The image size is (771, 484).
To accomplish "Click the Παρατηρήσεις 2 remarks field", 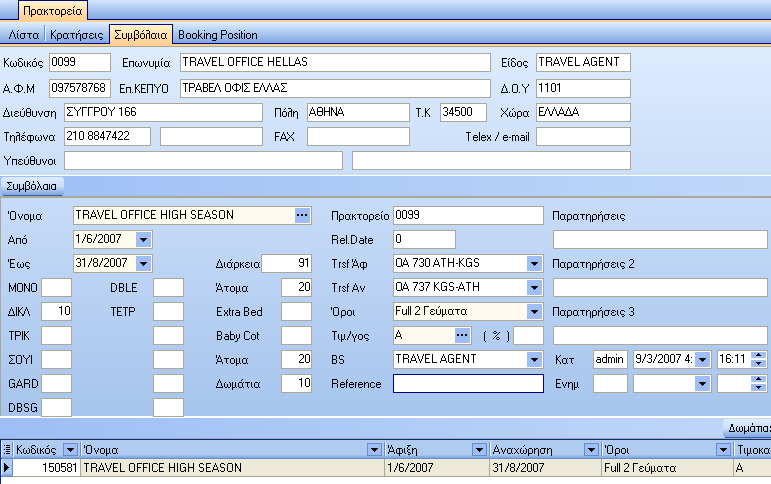I will click(x=660, y=287).
